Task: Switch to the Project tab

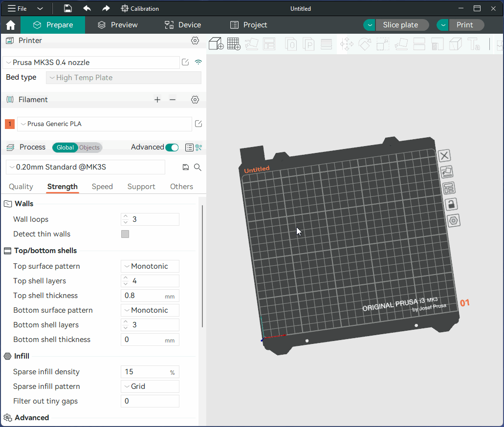Action: [249, 25]
